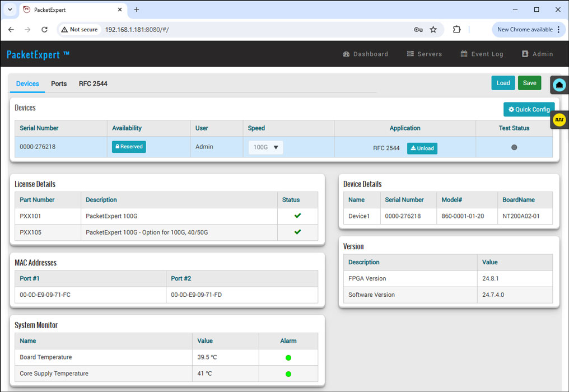This screenshot has height=392, width=569.
Task: Click the PXX101 license status checkmark
Action: point(297,216)
